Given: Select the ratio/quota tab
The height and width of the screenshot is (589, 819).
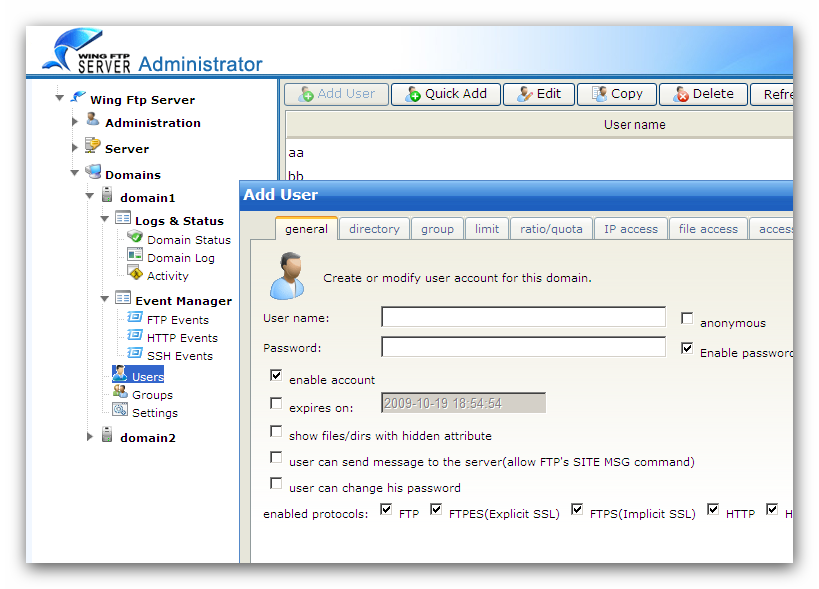Looking at the screenshot, I should pyautogui.click(x=551, y=229).
